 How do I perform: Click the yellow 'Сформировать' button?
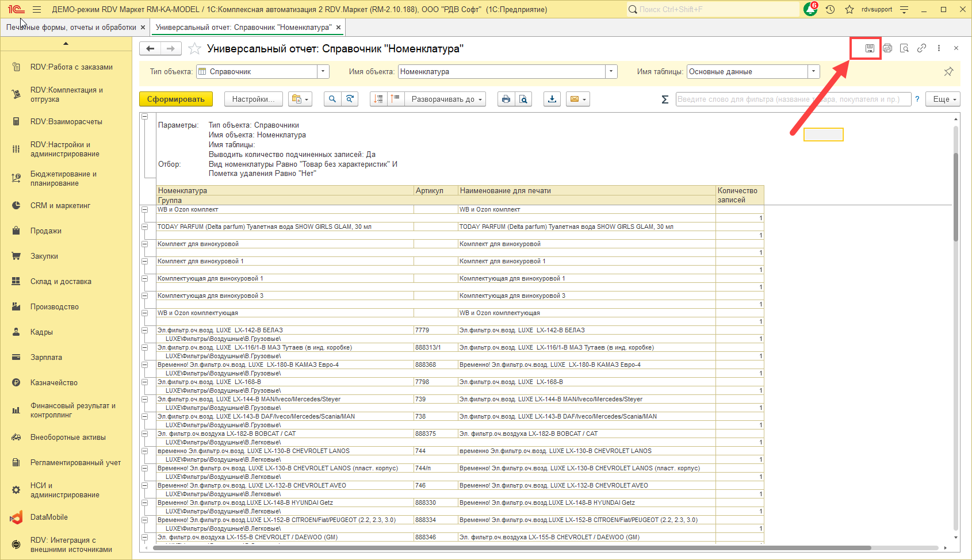tap(175, 99)
